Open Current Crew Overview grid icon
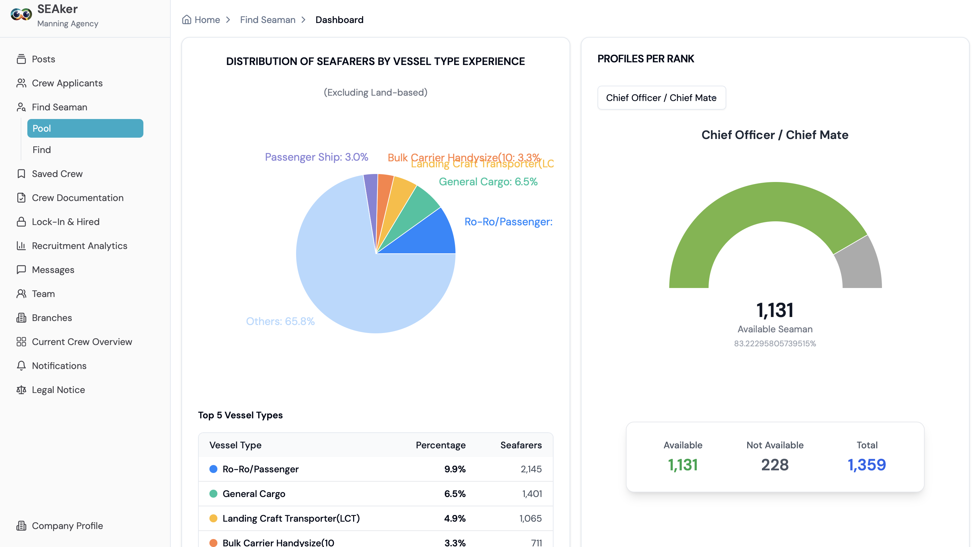The height and width of the screenshot is (547, 980). point(21,342)
